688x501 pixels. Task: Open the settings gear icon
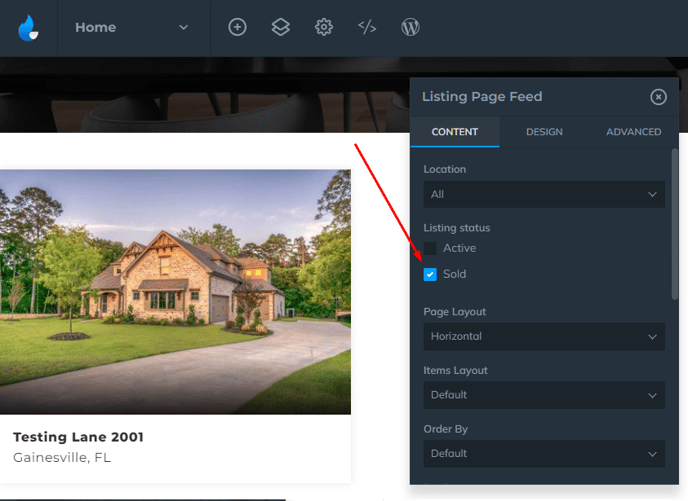(x=324, y=27)
